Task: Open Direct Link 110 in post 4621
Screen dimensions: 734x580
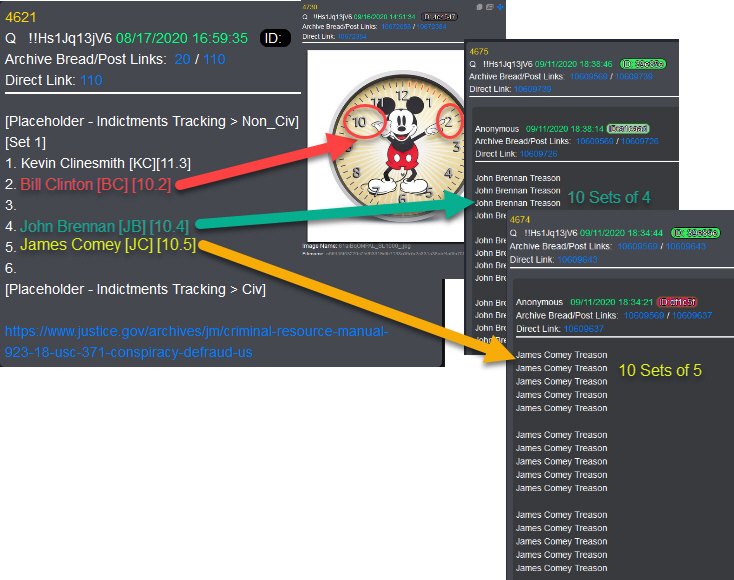Action: point(91,80)
